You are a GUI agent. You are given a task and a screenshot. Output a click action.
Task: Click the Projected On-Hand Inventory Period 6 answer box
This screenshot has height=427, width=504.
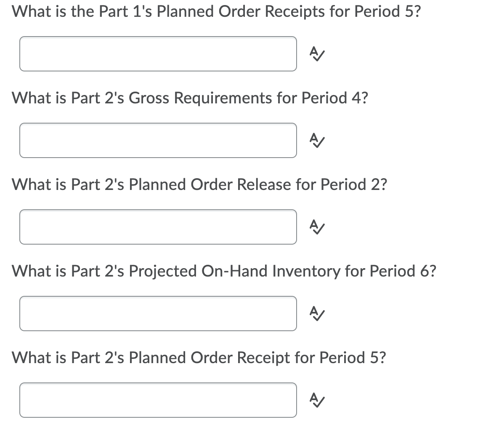click(158, 314)
